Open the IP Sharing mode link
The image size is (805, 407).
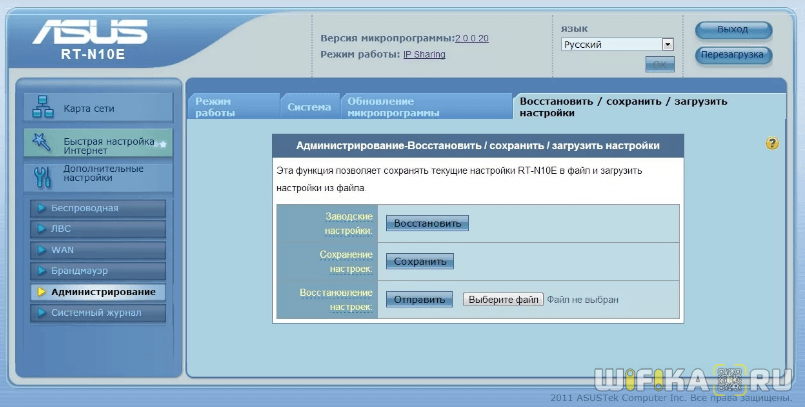click(x=424, y=54)
